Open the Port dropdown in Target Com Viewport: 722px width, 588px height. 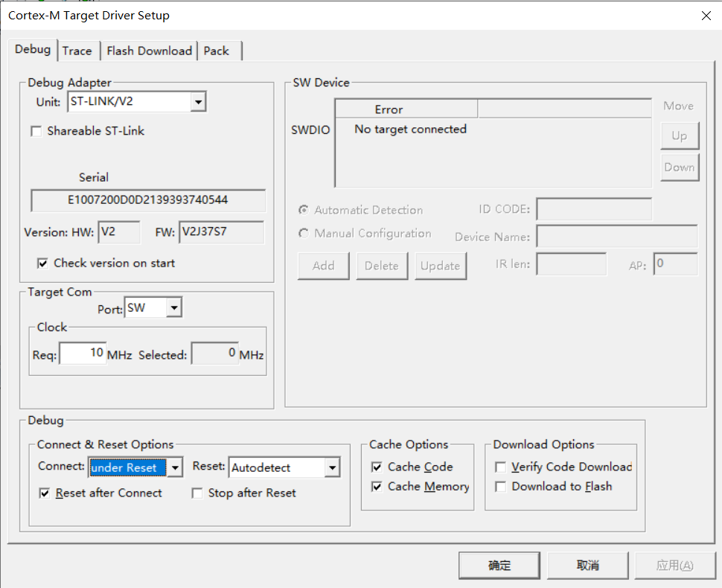click(174, 307)
